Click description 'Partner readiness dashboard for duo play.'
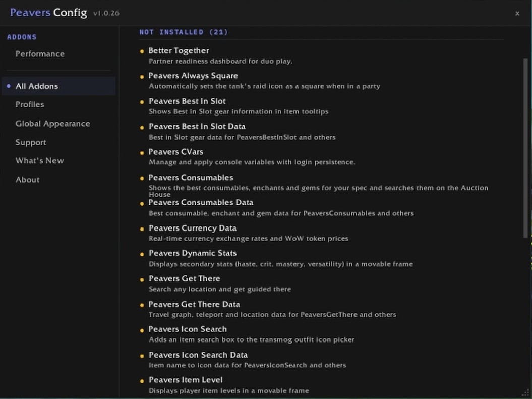Screen dimensions: 532x399 coord(220,61)
